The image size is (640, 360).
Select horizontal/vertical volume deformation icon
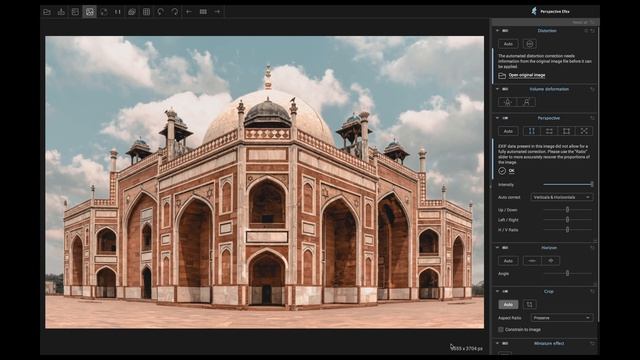click(507, 102)
